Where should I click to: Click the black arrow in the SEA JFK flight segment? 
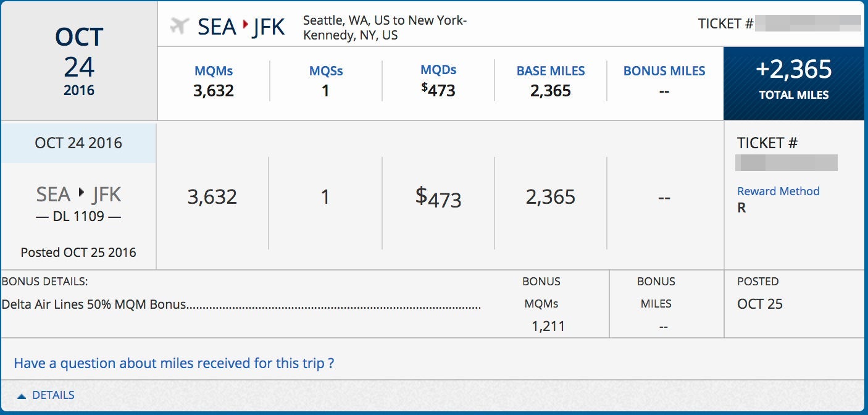coord(81,194)
